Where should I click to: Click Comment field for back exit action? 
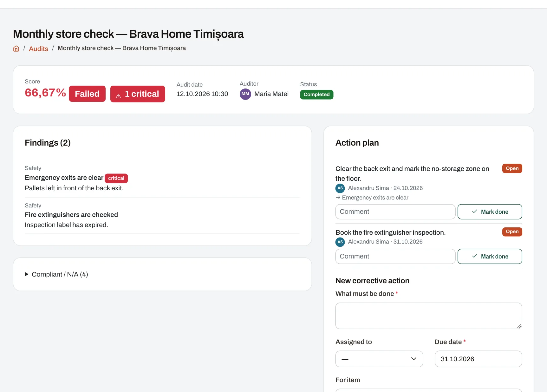pos(395,212)
